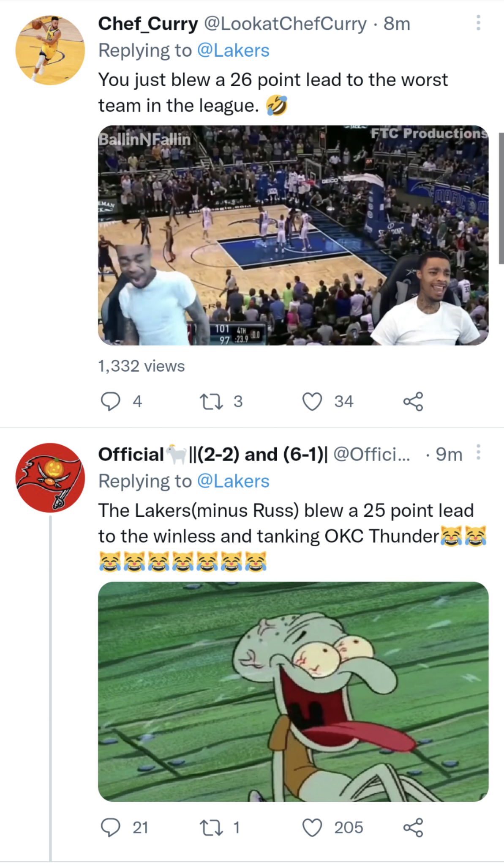
Task: Open @Lakers link in Chef_Curry's reply
Action: click(233, 51)
